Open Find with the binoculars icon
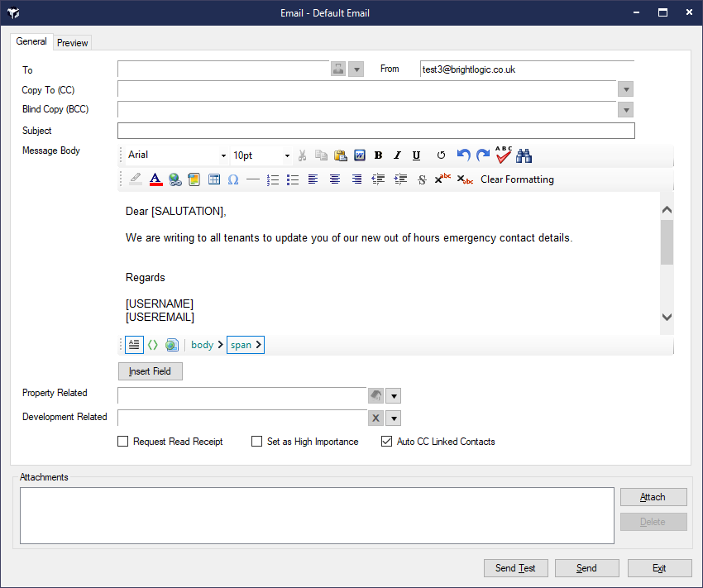 524,155
